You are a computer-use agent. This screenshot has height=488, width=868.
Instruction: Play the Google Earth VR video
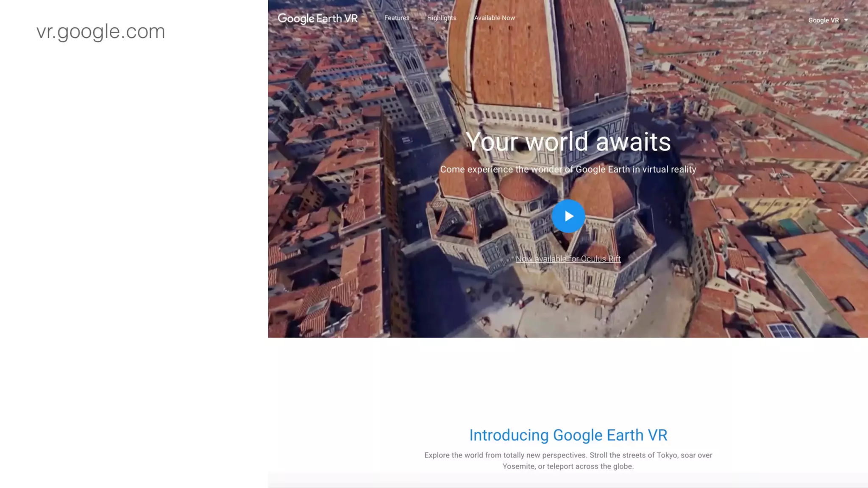pyautogui.click(x=568, y=216)
